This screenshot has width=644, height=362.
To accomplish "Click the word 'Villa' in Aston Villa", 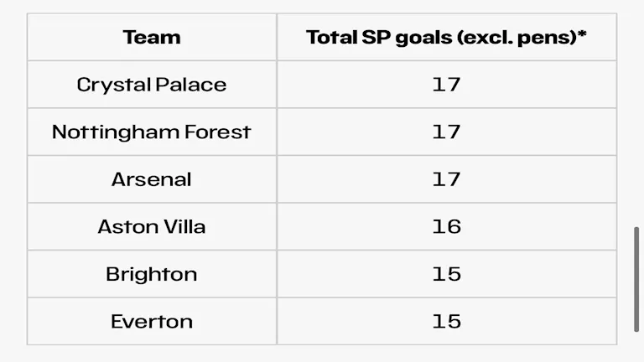I will 184,226.
